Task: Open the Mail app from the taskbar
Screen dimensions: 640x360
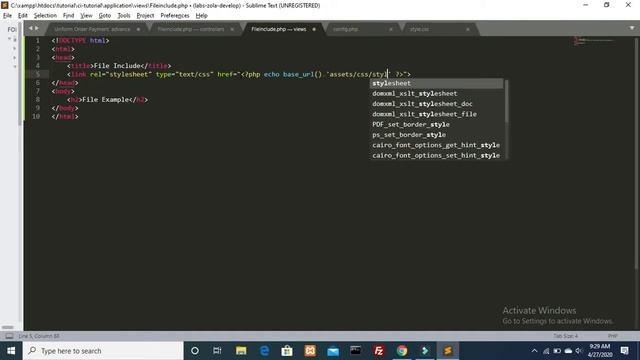Action: coord(333,351)
